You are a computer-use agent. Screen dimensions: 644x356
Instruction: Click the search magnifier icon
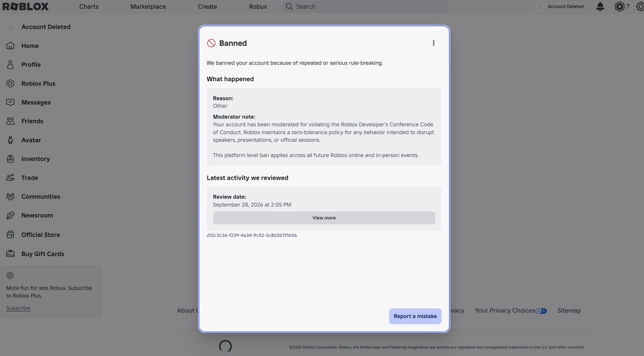[x=289, y=6]
